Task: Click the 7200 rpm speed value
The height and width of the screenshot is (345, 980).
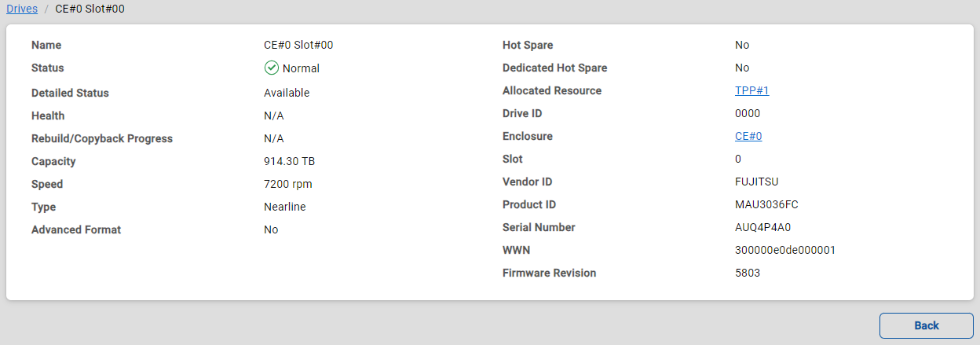Action: pos(287,184)
